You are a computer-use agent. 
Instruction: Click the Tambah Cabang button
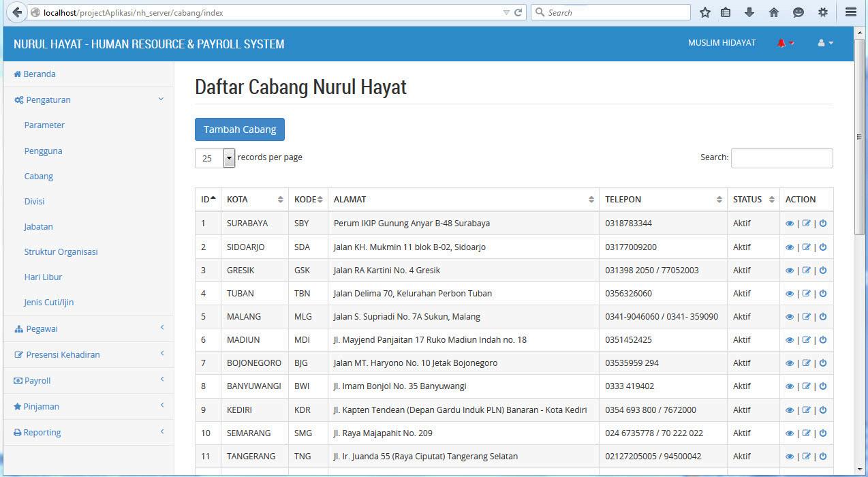[240, 129]
